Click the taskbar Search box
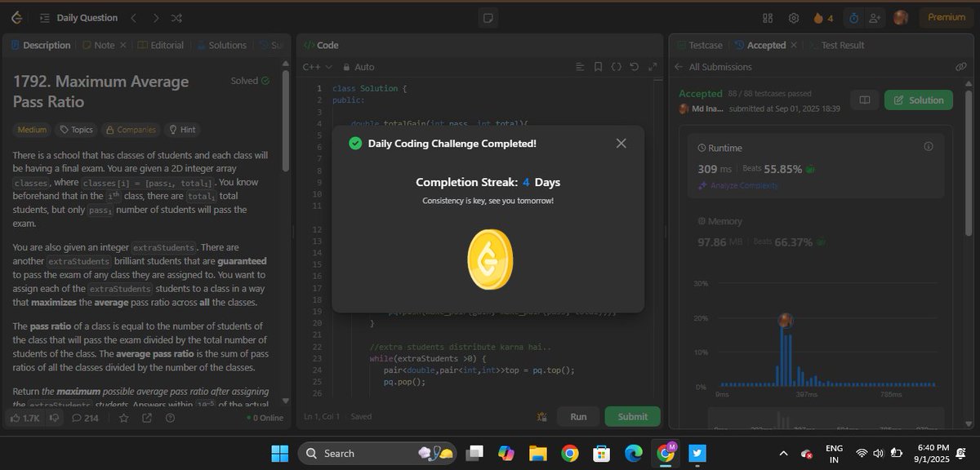Viewport: 980px width, 470px height. [377, 453]
